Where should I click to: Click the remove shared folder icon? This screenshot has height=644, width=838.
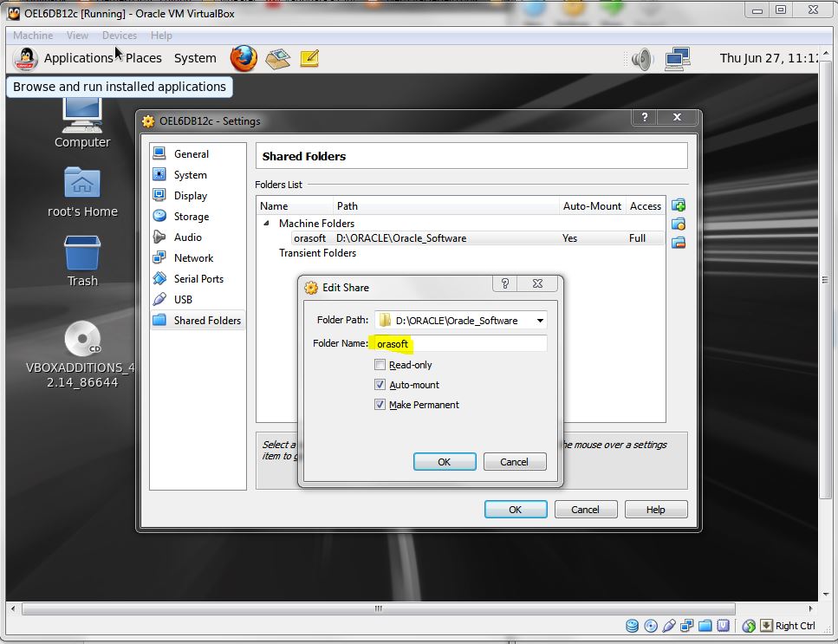pyautogui.click(x=679, y=243)
